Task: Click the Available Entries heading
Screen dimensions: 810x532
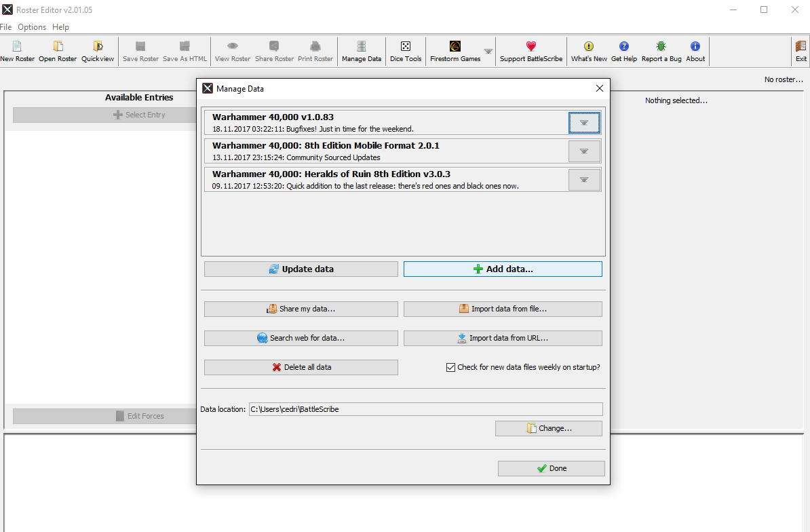Action: point(139,97)
